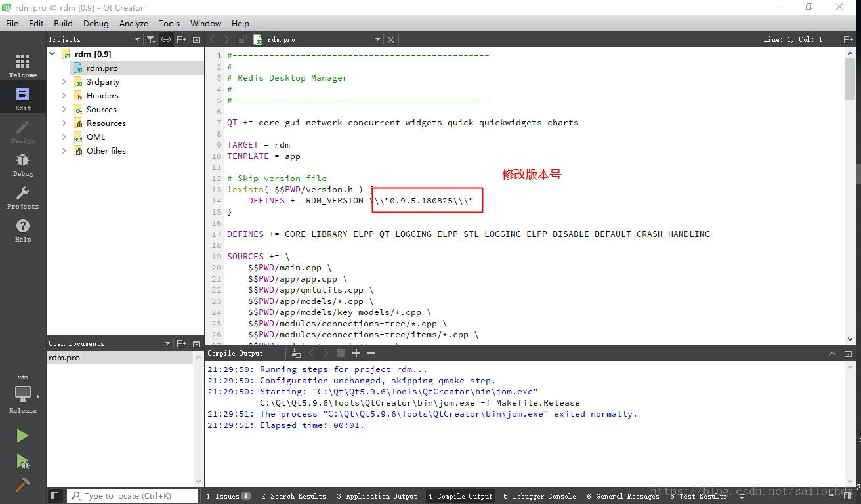The height and width of the screenshot is (504, 861).
Task: Click the file lock (writable) icon
Action: 242,39
